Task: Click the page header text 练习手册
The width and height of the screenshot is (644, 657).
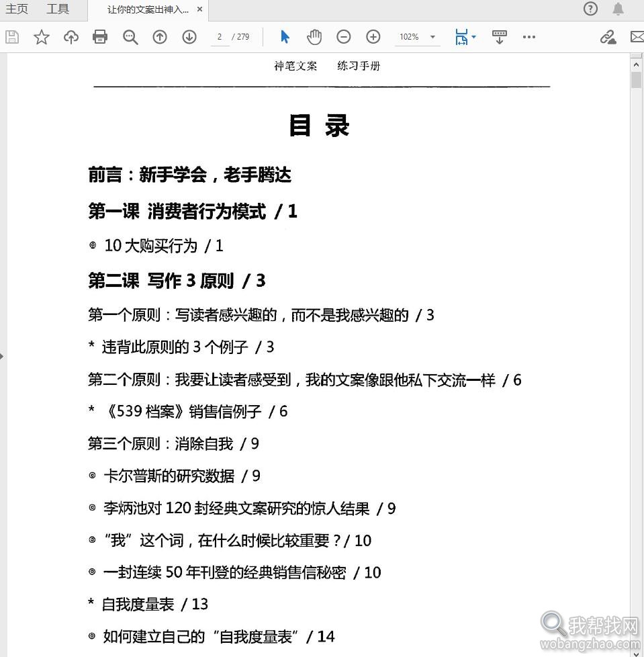Action: click(x=359, y=66)
